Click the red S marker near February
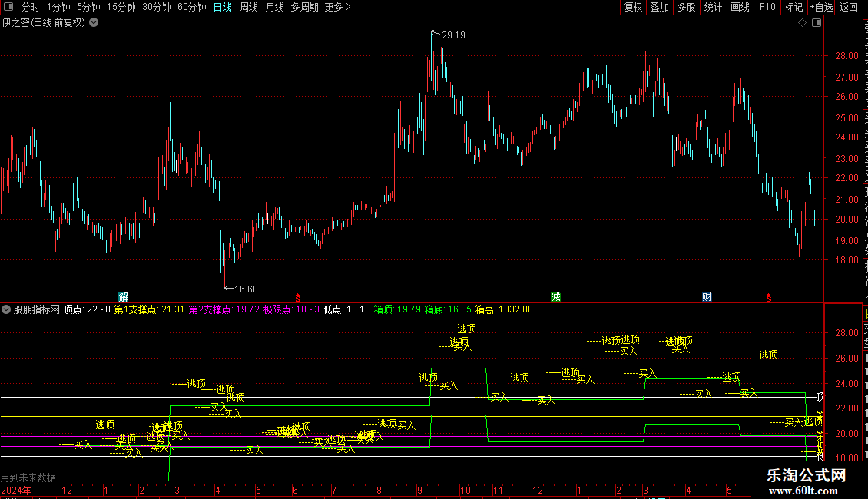 pyautogui.click(x=298, y=298)
